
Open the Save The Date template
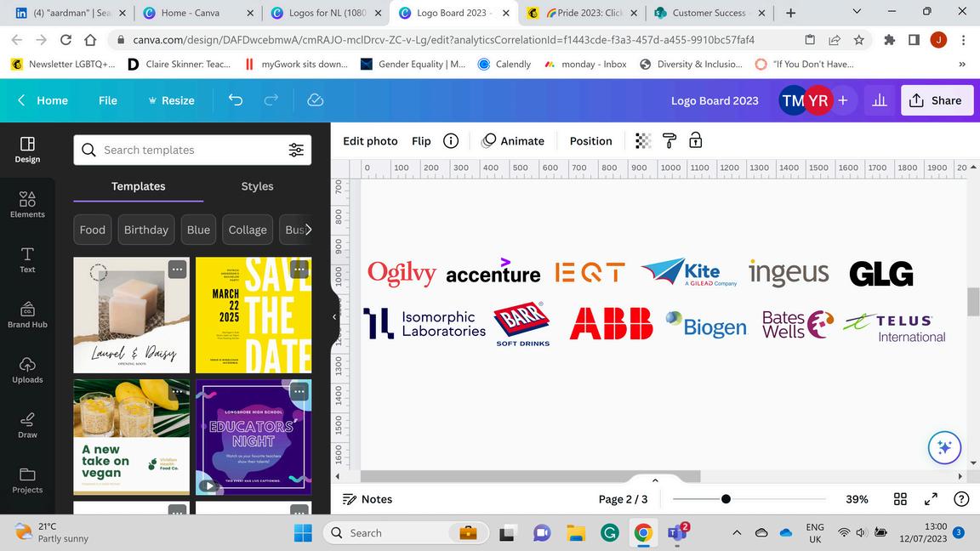[254, 315]
